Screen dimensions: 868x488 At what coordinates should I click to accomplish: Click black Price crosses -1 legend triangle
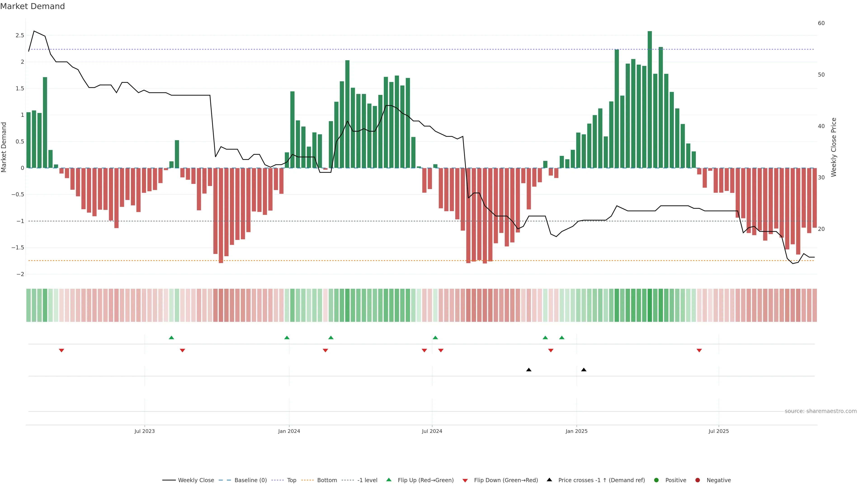(549, 480)
